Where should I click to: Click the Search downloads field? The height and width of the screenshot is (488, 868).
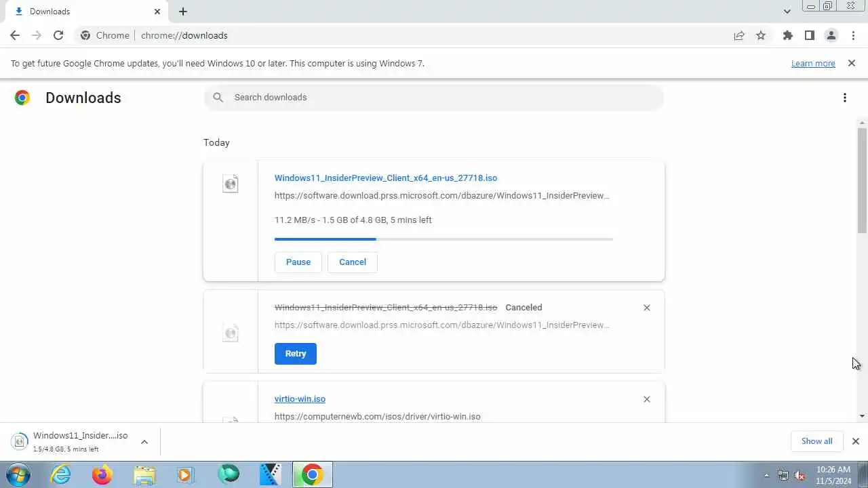click(x=434, y=98)
